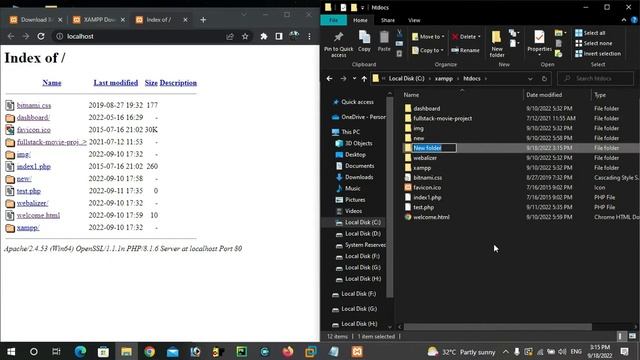This screenshot has height=360, width=640.
Task: Switch to the Share ribbon tab
Action: coord(387,20)
